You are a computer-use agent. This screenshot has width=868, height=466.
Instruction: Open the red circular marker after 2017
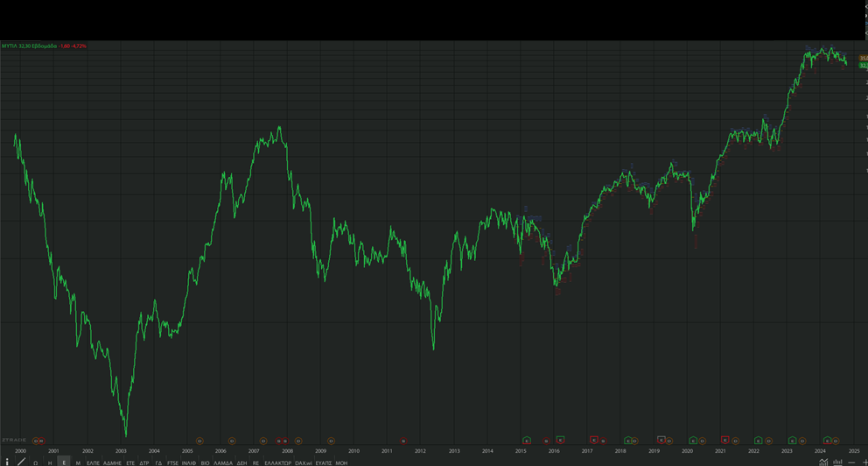tap(604, 441)
